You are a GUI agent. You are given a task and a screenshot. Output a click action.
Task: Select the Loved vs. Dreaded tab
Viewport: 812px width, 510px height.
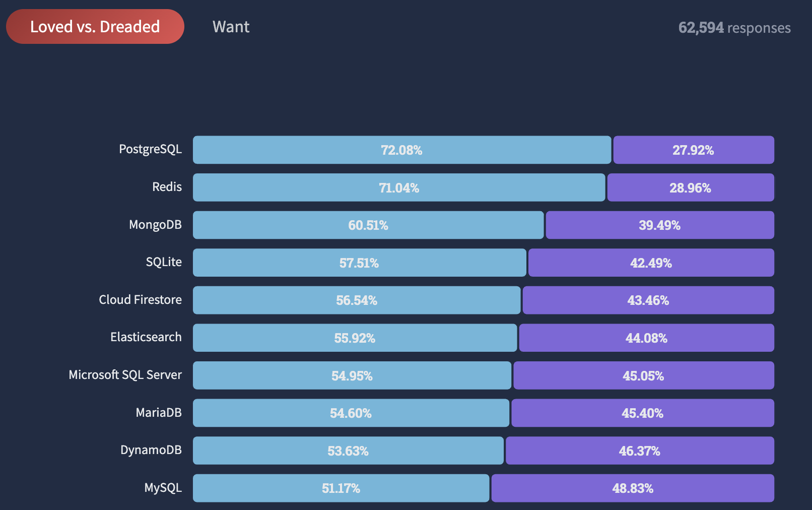(x=95, y=26)
